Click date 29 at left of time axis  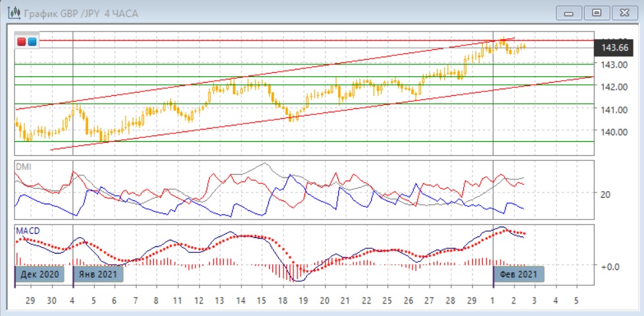30,300
